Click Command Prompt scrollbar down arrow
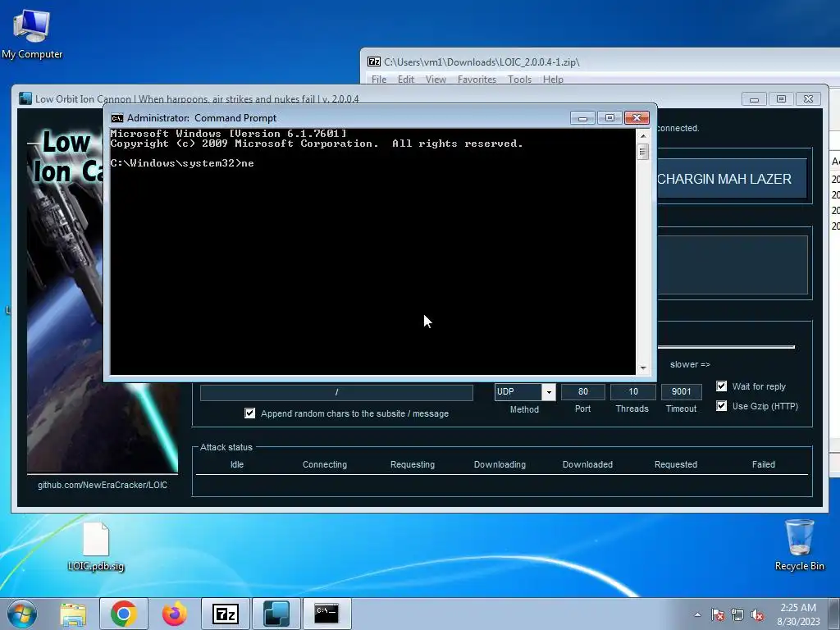The image size is (840, 630). click(x=643, y=368)
